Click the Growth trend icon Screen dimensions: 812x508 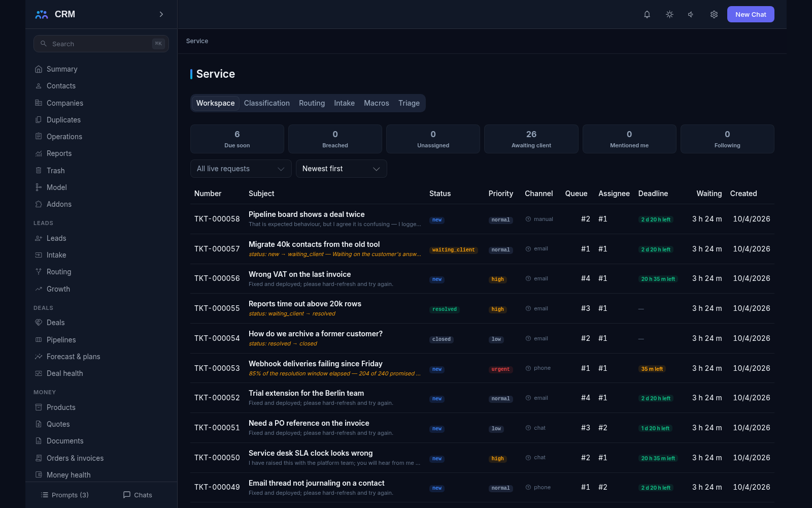39,289
